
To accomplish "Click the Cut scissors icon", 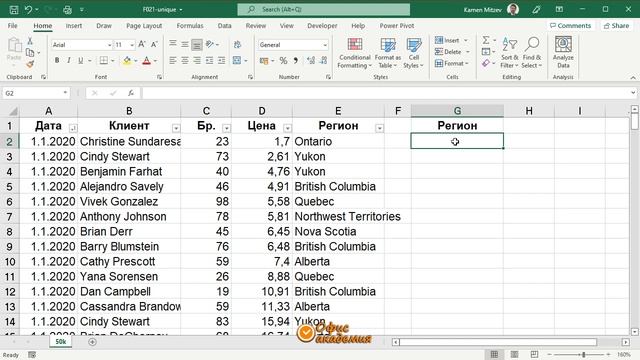I will (x=30, y=41).
